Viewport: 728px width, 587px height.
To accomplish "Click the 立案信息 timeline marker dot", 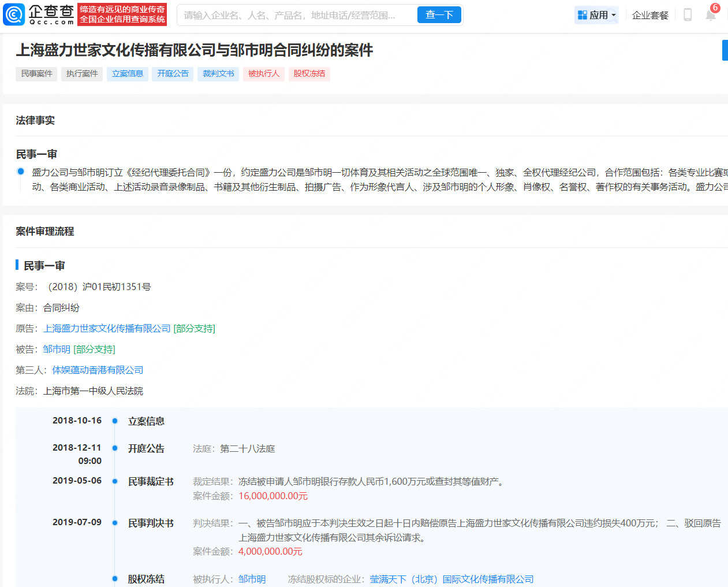I will 115,421.
